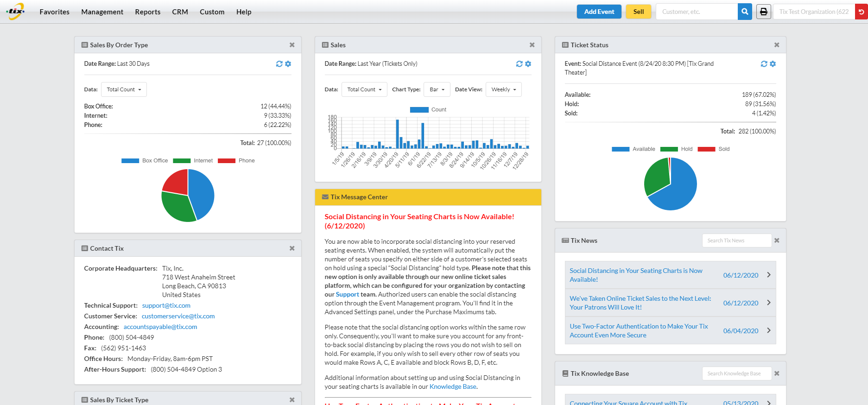Click the Tix logo icon

pos(16,11)
